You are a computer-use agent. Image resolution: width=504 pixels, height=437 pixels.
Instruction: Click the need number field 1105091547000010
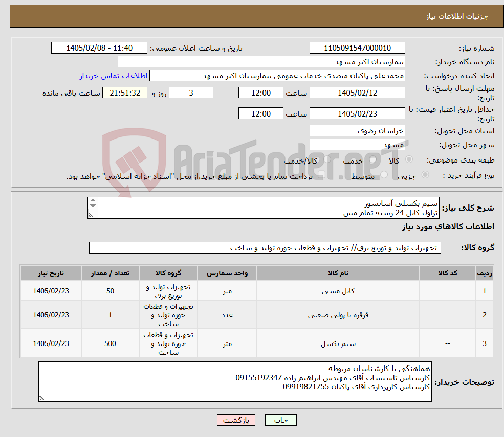point(357,48)
